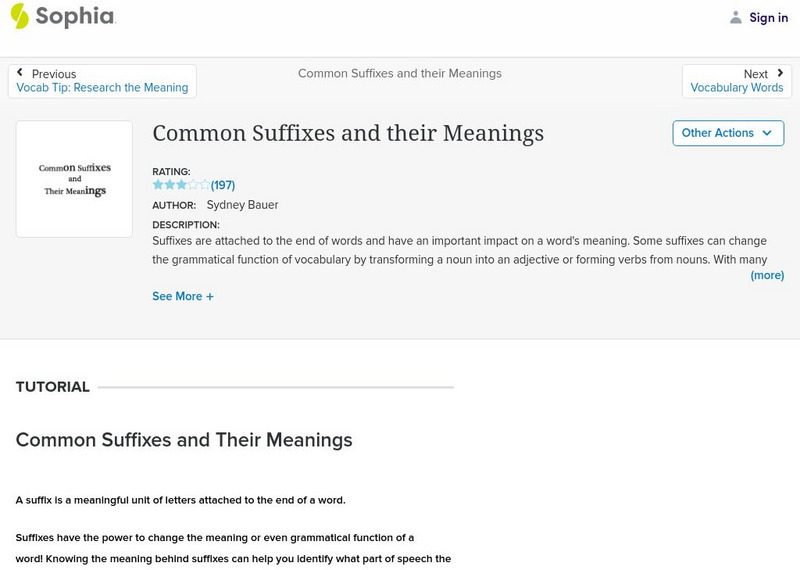Click the tutorial thumbnail image
Image resolution: width=800 pixels, height=570 pixels.
click(75, 179)
